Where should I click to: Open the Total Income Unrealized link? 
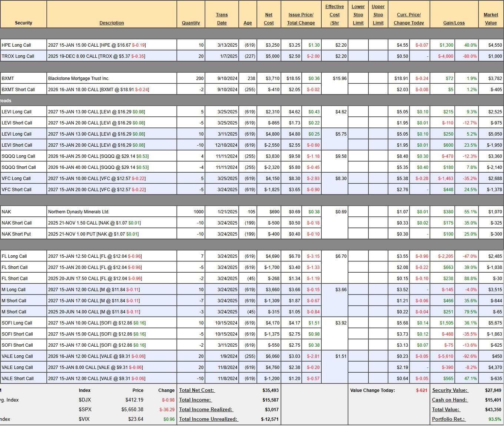pyautogui.click(x=208, y=419)
